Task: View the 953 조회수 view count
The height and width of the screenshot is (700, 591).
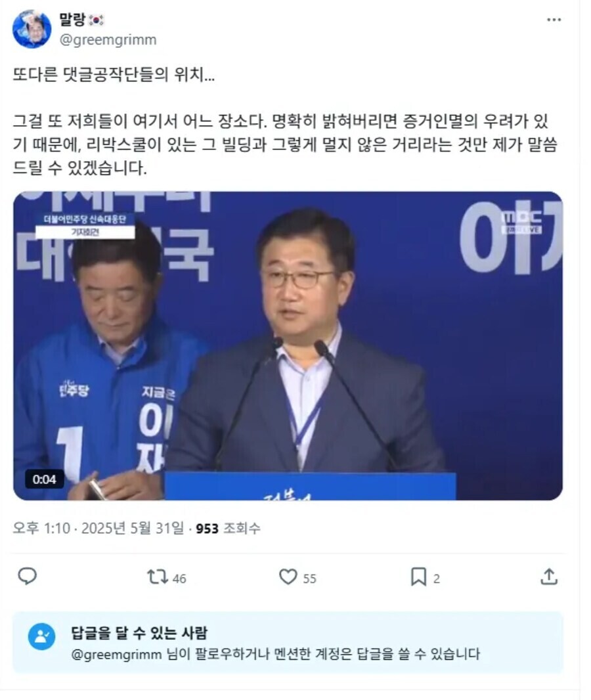Action: coord(228,529)
